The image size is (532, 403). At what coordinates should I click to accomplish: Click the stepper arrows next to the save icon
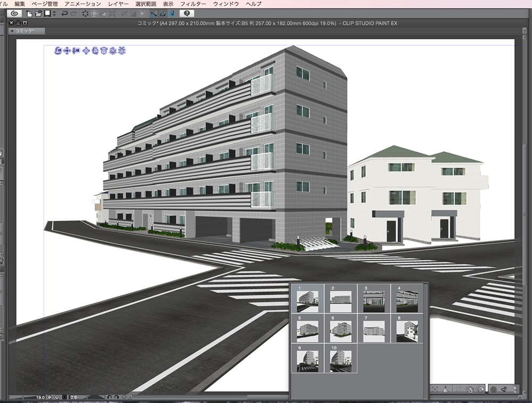[x=53, y=14]
